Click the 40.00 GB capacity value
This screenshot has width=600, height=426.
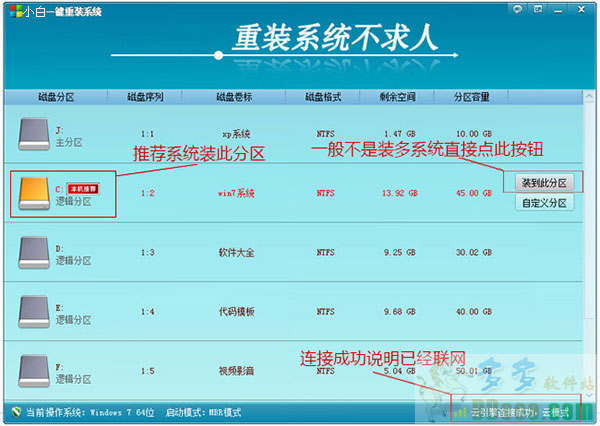[474, 312]
